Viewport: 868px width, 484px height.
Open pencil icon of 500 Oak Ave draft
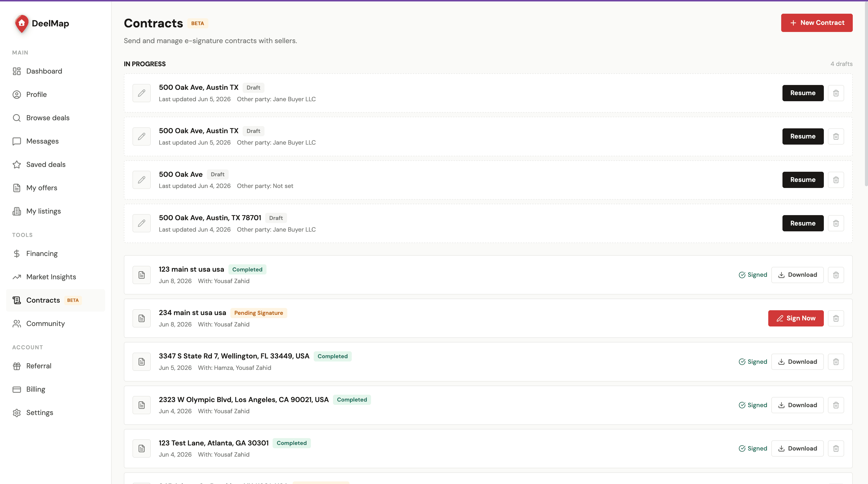[x=142, y=180]
